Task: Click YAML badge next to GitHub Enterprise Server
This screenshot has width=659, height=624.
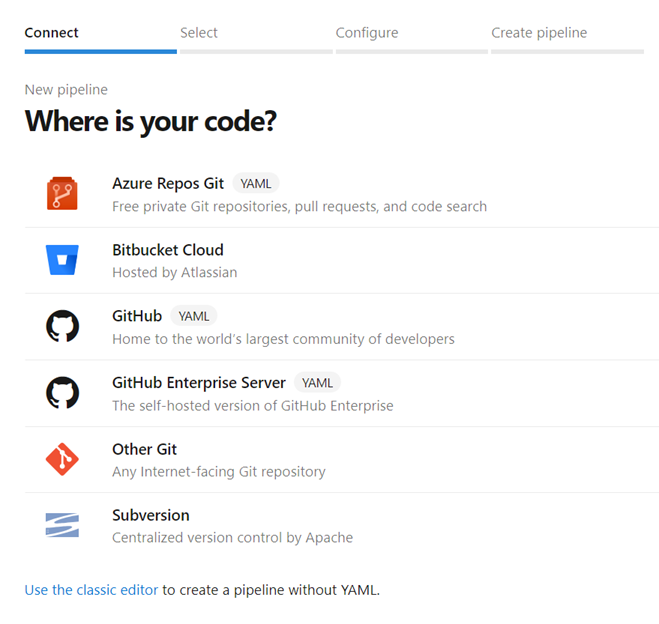Action: point(318,383)
